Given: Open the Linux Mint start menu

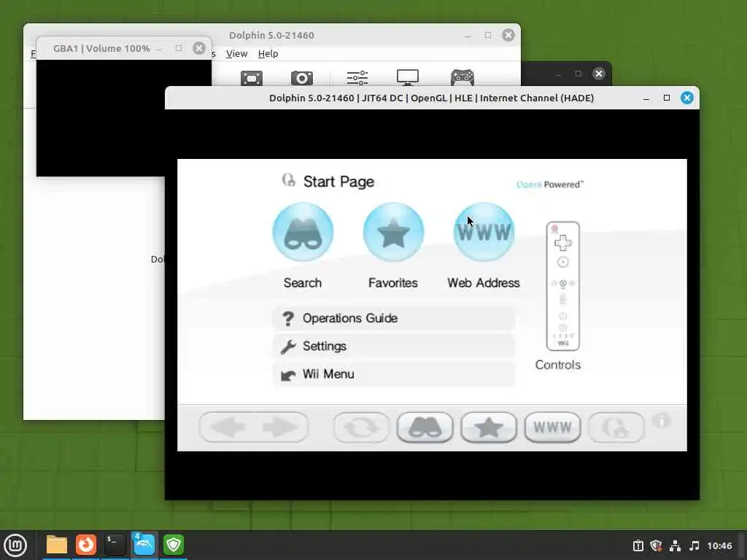Looking at the screenshot, I should tap(16, 545).
